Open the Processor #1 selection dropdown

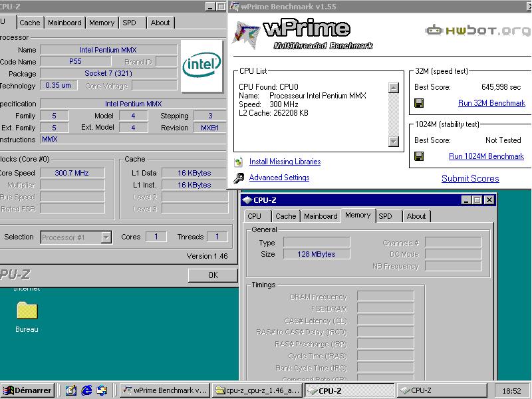click(106, 237)
